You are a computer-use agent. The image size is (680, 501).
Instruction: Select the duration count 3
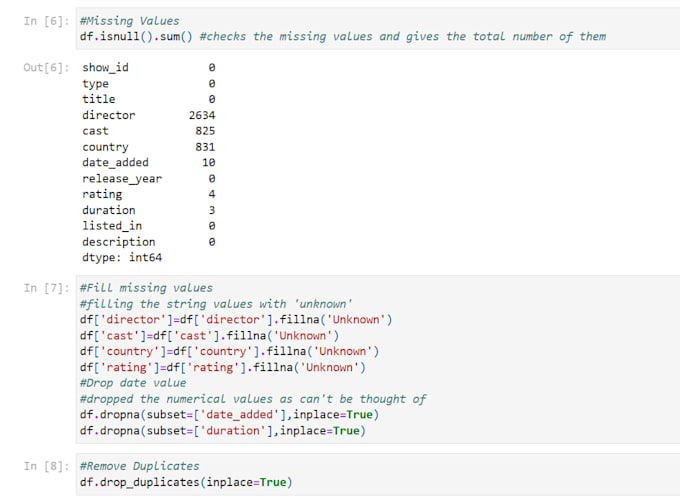[212, 210]
